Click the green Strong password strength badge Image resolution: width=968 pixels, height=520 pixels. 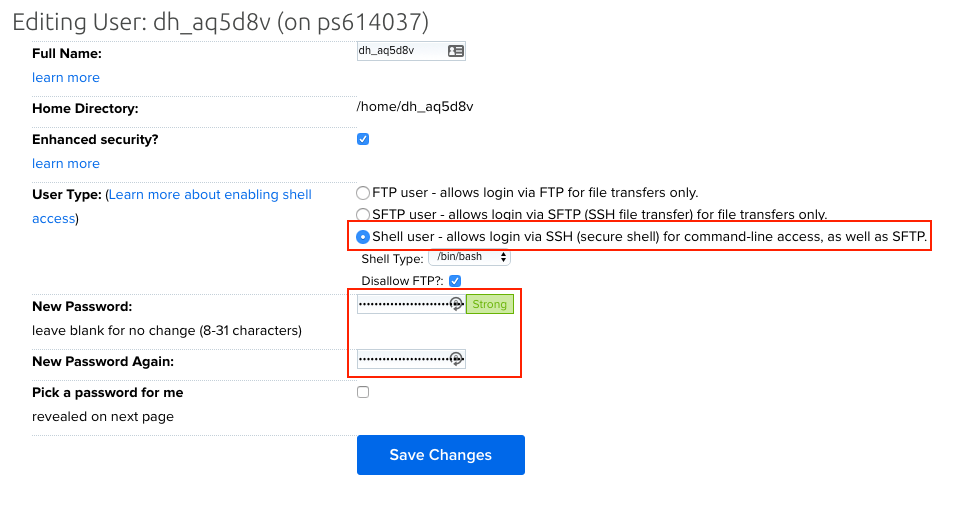tap(490, 304)
